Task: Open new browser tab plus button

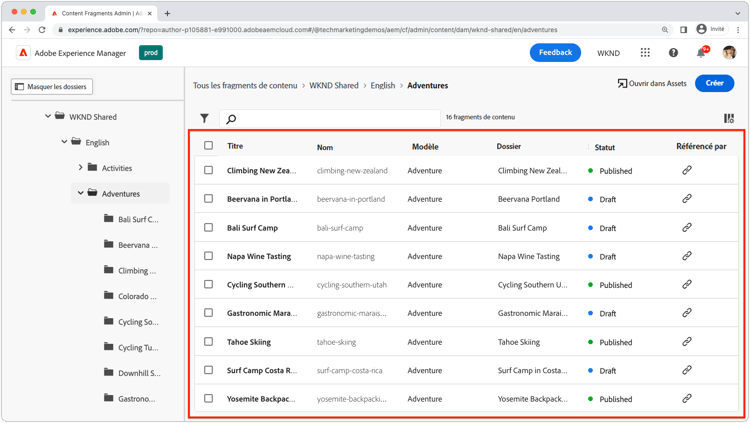Action: (167, 13)
